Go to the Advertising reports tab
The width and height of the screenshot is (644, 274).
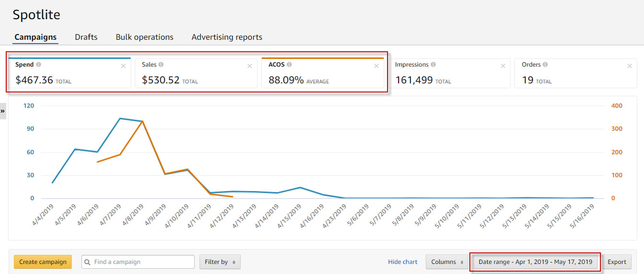click(227, 37)
